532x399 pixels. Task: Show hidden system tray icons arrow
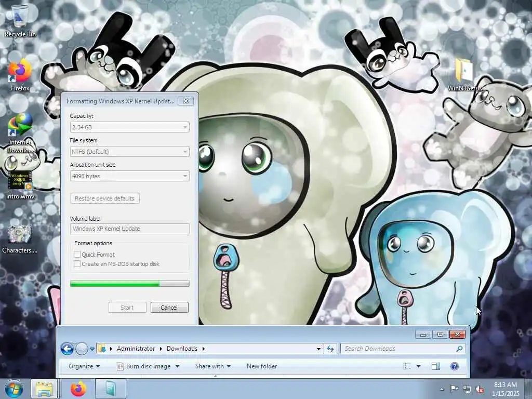pyautogui.click(x=442, y=389)
